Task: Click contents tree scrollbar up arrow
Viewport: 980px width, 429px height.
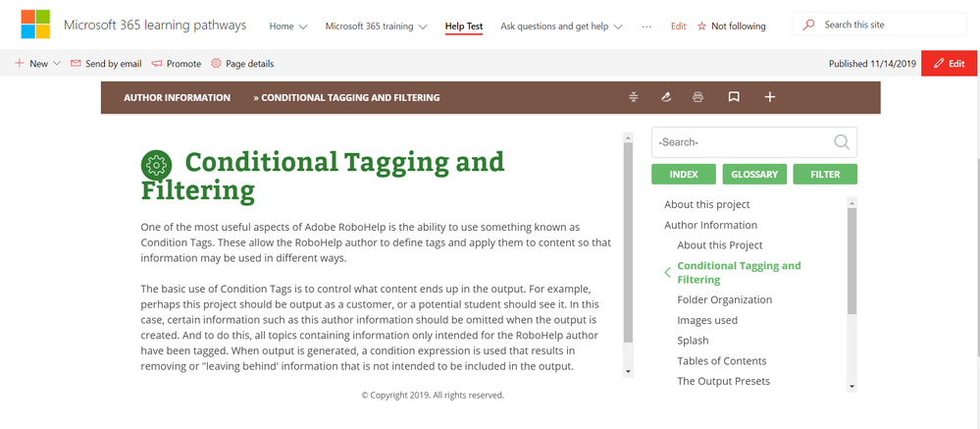Action: (x=851, y=202)
